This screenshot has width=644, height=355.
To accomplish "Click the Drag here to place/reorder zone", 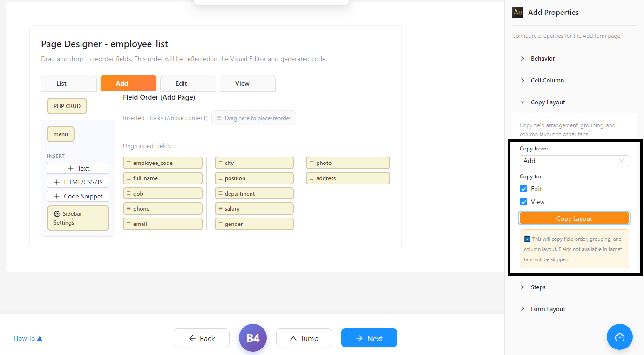I will 254,118.
